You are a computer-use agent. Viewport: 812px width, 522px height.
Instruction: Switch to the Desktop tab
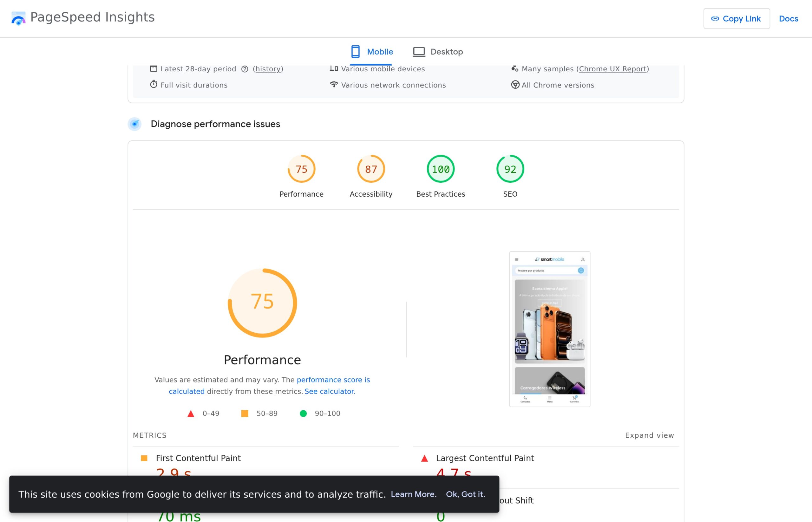tap(438, 51)
